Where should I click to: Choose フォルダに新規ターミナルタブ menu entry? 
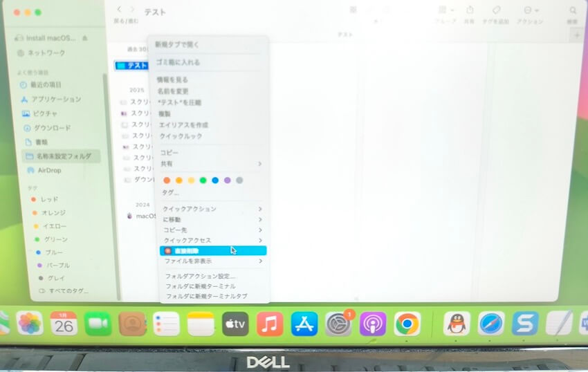207,296
